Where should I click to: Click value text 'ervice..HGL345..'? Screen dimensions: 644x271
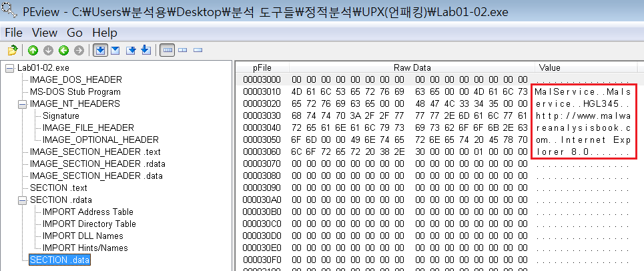click(x=582, y=103)
